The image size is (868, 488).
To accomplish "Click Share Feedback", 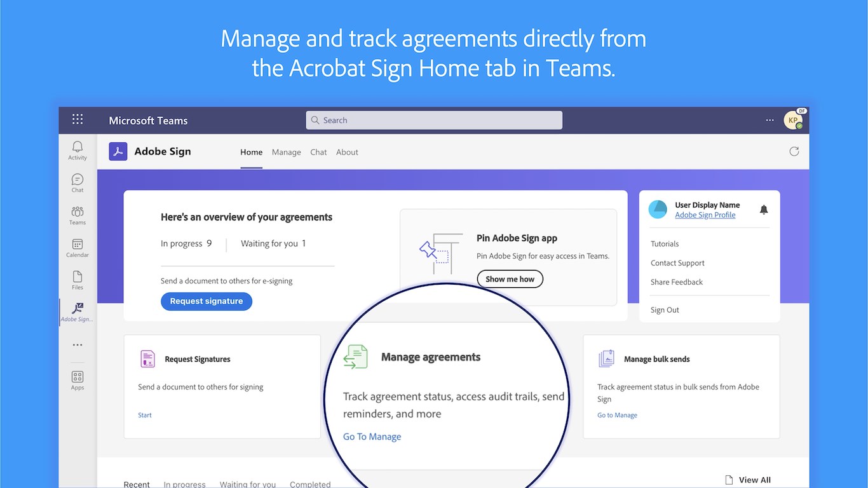I will [x=677, y=282].
